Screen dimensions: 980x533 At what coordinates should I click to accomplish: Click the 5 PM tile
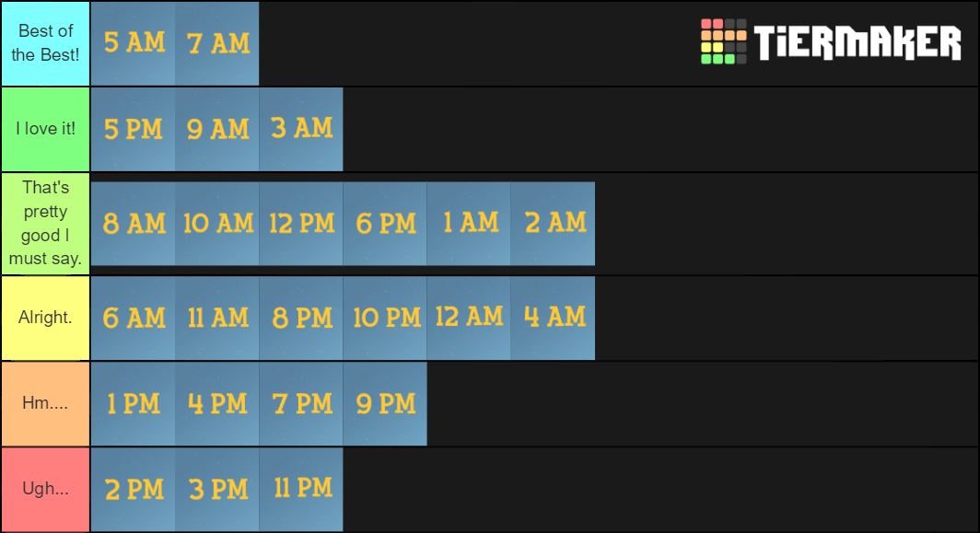[134, 130]
